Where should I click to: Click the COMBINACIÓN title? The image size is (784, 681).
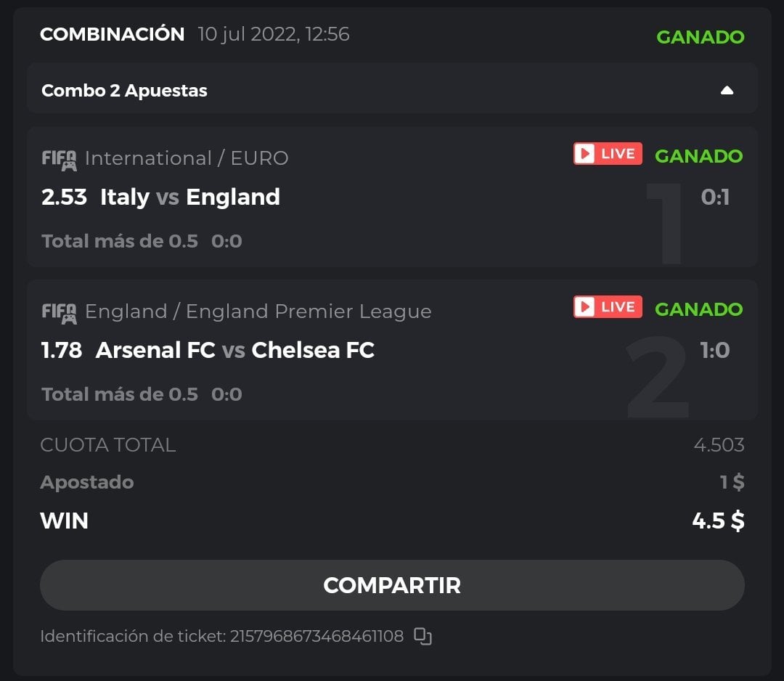[x=112, y=34]
